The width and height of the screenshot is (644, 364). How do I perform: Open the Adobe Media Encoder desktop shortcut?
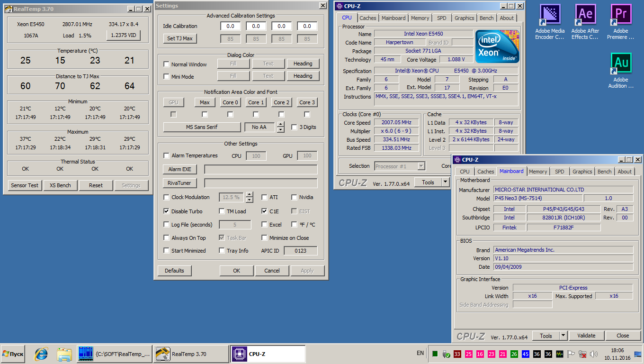[550, 22]
